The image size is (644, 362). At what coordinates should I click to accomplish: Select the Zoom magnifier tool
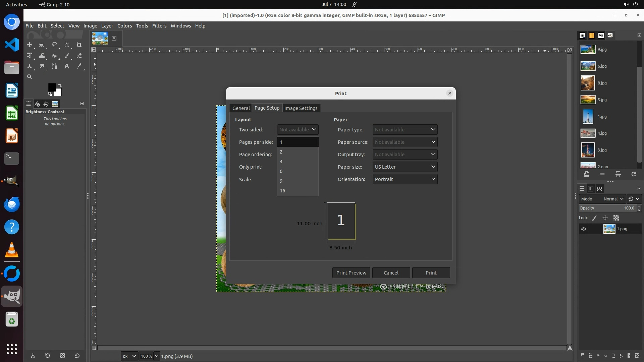point(30,77)
